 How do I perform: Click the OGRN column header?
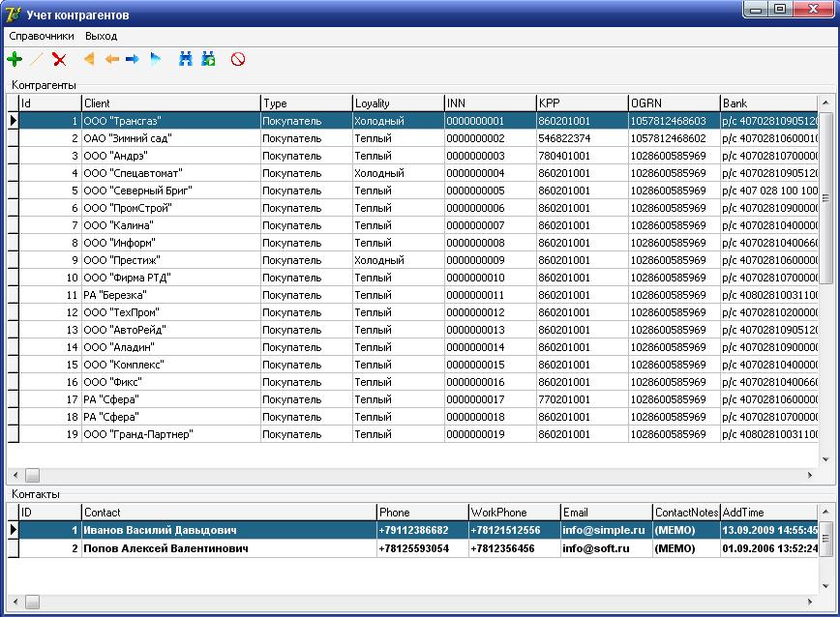[x=674, y=103]
